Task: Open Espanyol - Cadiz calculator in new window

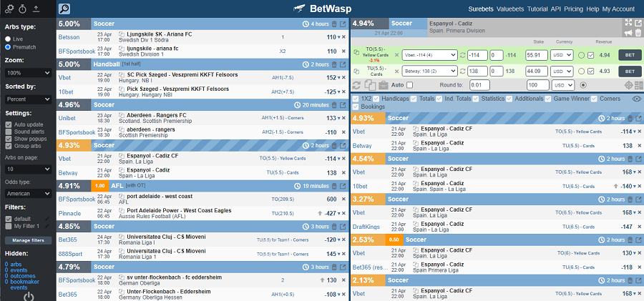Action: click(638, 23)
